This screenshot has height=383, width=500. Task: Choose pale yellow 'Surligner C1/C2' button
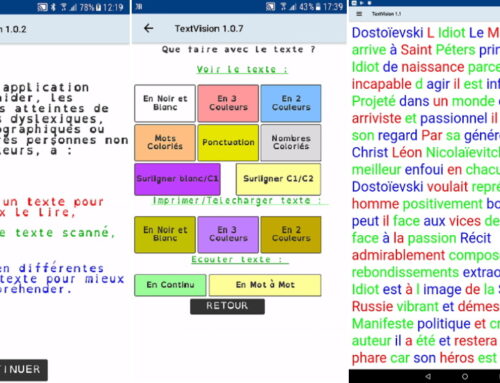coord(278,179)
